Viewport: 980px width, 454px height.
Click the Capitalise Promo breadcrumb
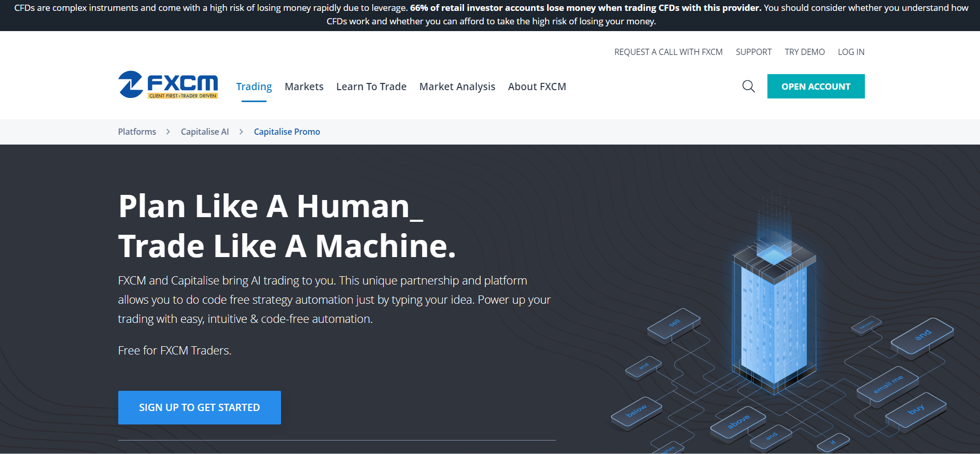[287, 132]
